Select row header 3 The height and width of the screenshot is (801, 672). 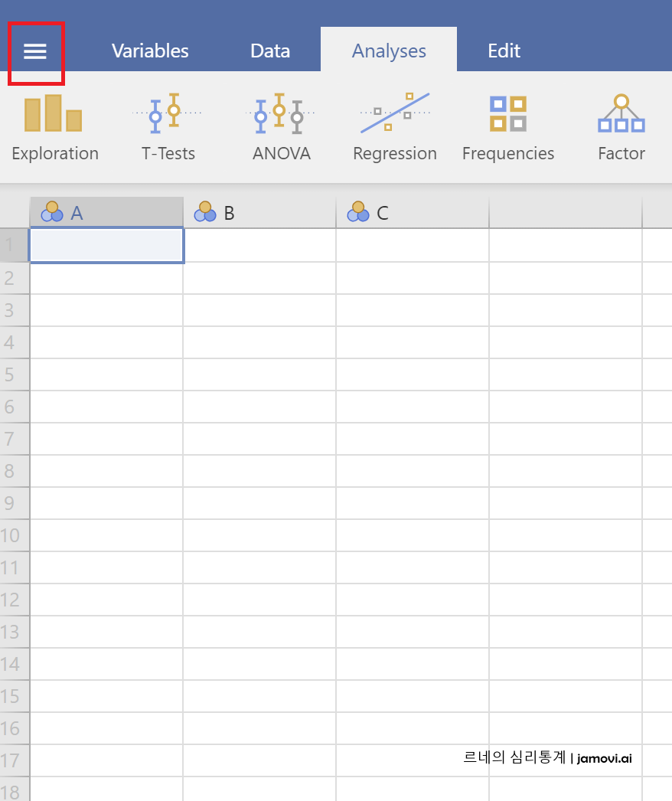tap(15, 310)
